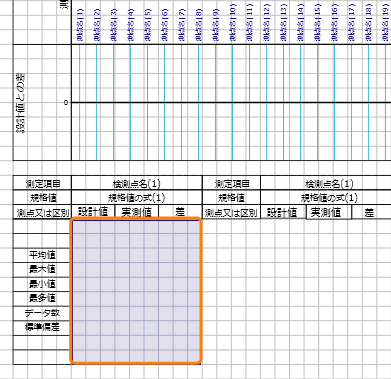Click the 0 axis value label

(66, 103)
